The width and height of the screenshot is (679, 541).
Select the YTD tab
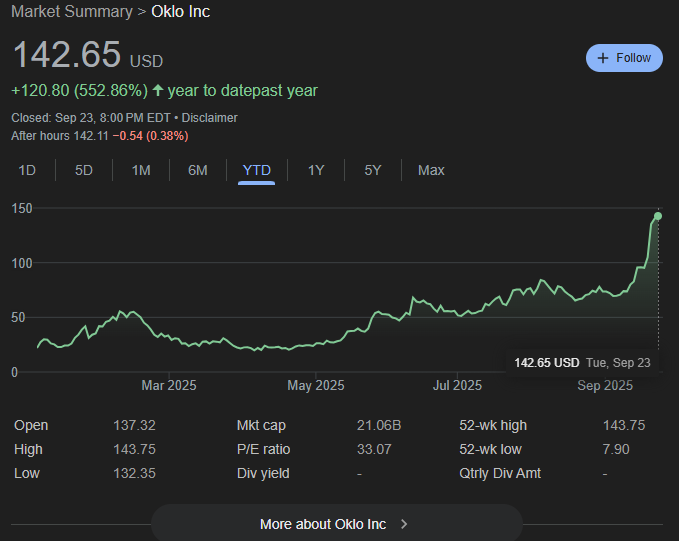click(x=256, y=170)
